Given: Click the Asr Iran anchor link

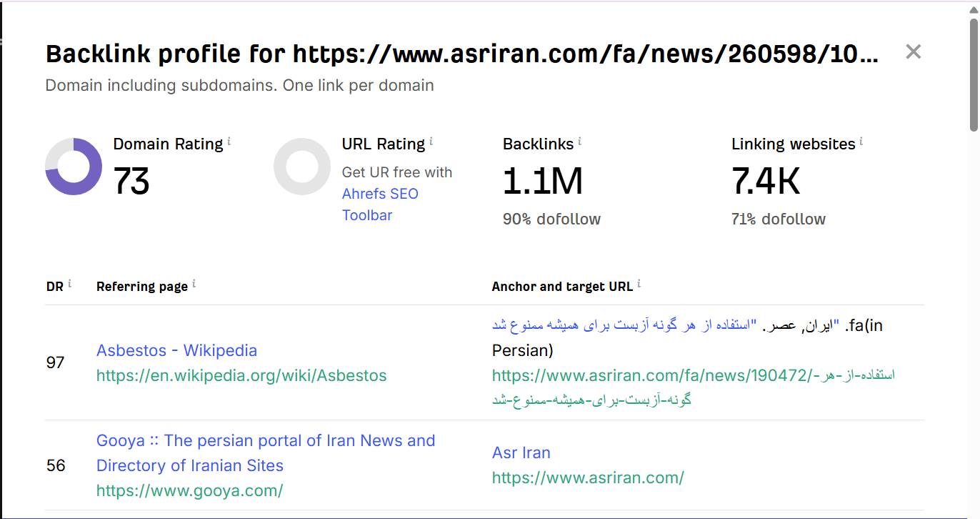Looking at the screenshot, I should pos(521,453).
